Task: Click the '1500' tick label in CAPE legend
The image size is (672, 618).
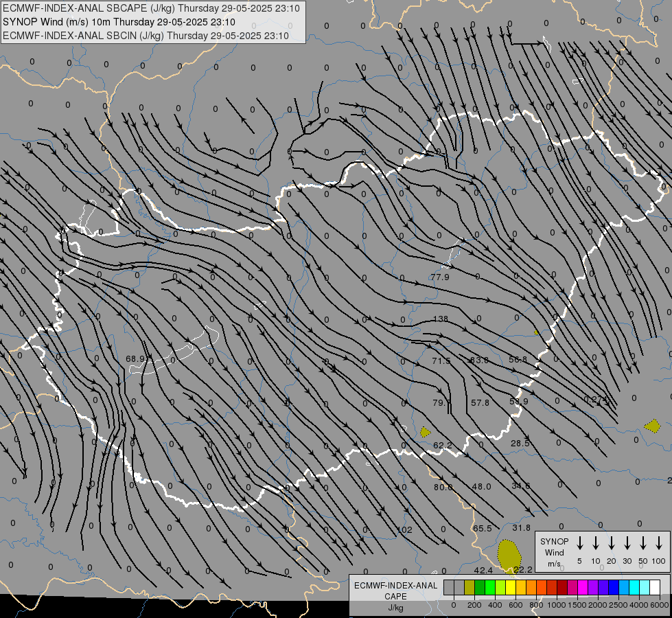Action: [x=577, y=605]
